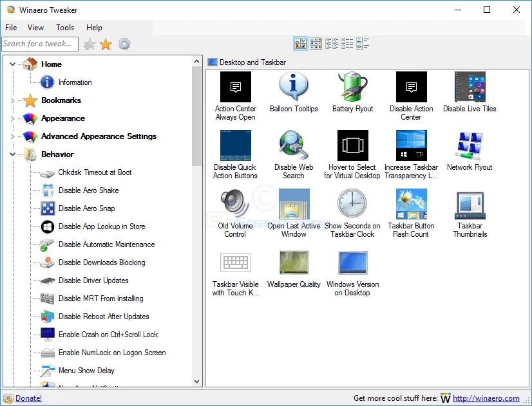Switch to small icons view mode
Viewport: 532px width, 406px height.
point(332,43)
